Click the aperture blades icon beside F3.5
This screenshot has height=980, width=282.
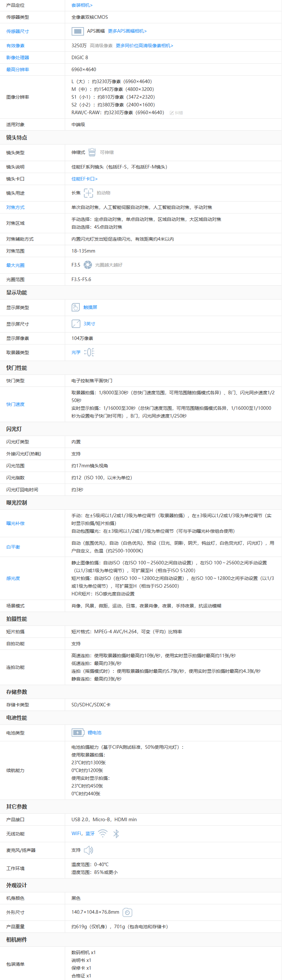[x=88, y=265]
